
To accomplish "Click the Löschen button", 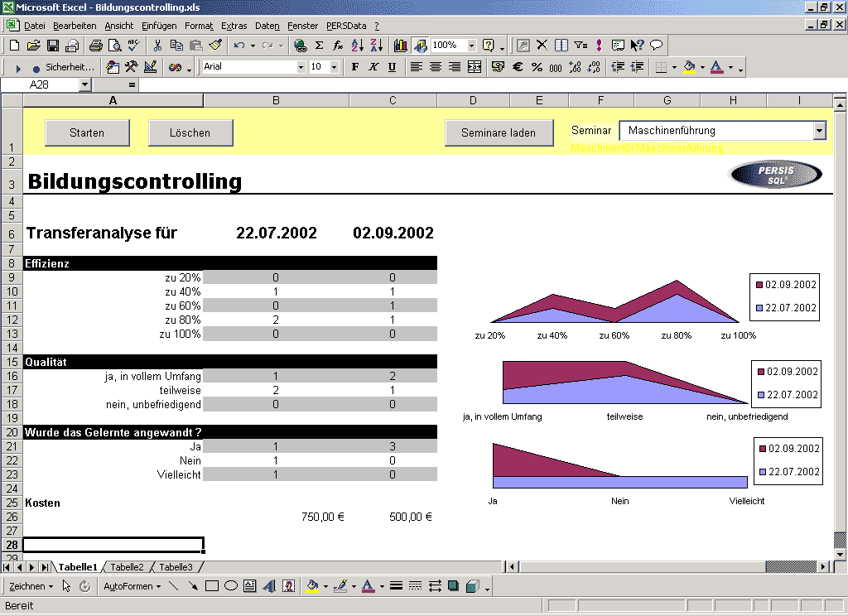I will [x=190, y=132].
